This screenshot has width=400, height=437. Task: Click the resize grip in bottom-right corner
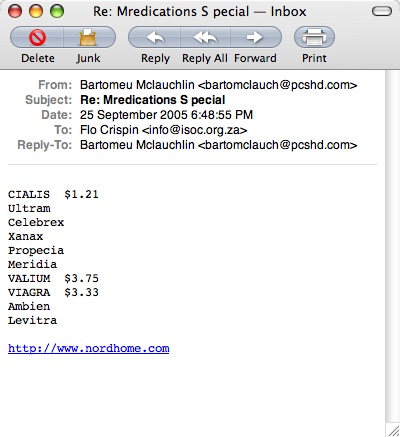[393, 429]
